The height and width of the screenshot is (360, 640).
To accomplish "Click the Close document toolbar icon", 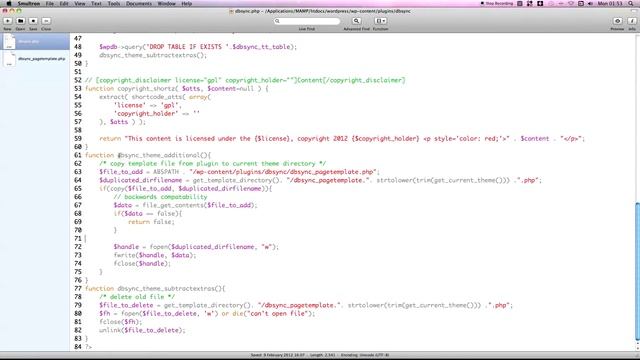I will [46, 21].
